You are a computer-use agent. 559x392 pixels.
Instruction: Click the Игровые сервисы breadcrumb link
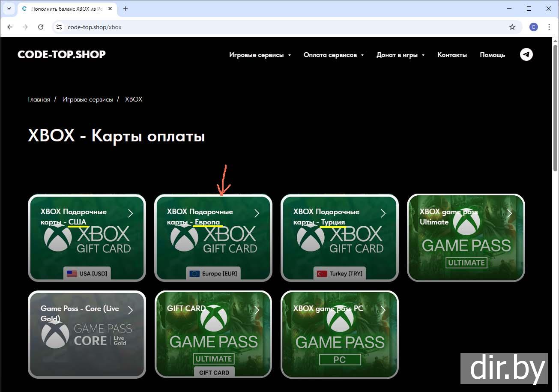point(88,99)
